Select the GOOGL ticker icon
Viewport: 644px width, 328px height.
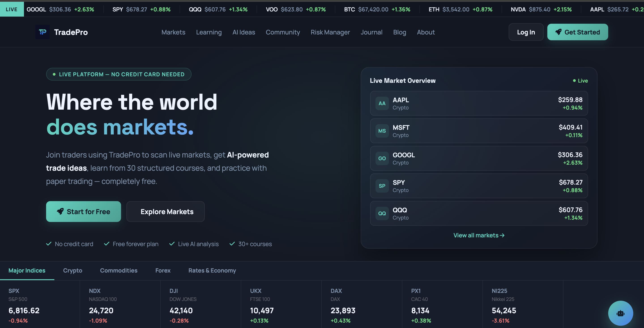(382, 158)
